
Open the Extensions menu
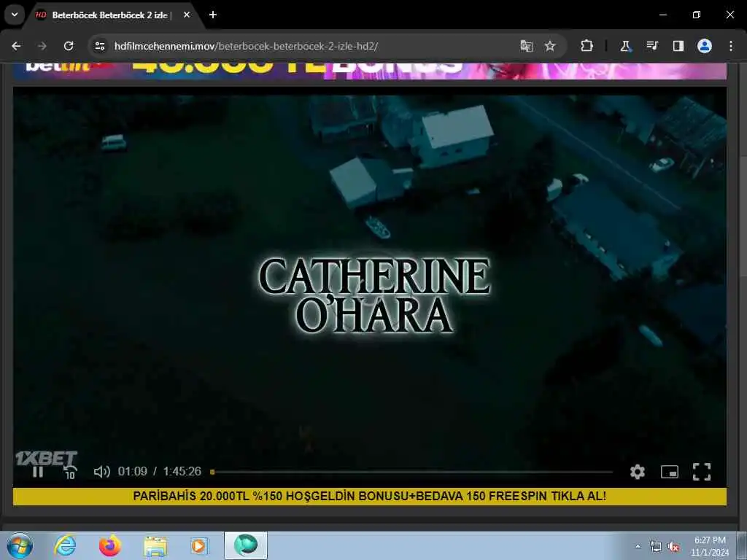coord(587,46)
